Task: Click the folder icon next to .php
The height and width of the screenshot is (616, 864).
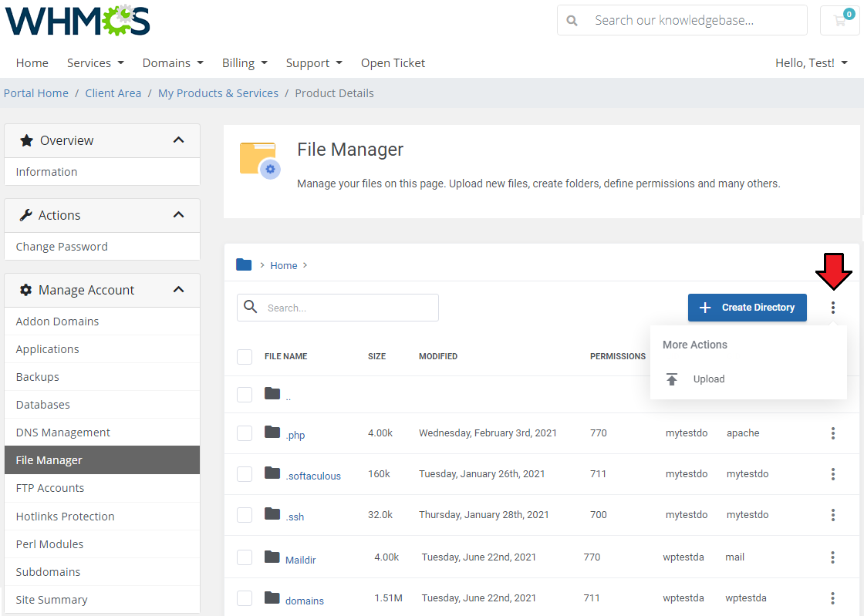Action: pyautogui.click(x=272, y=433)
